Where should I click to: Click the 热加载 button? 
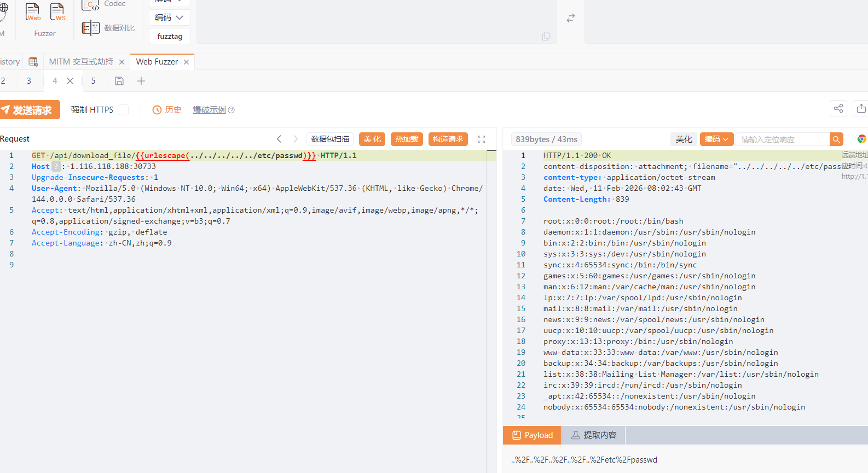[407, 139]
